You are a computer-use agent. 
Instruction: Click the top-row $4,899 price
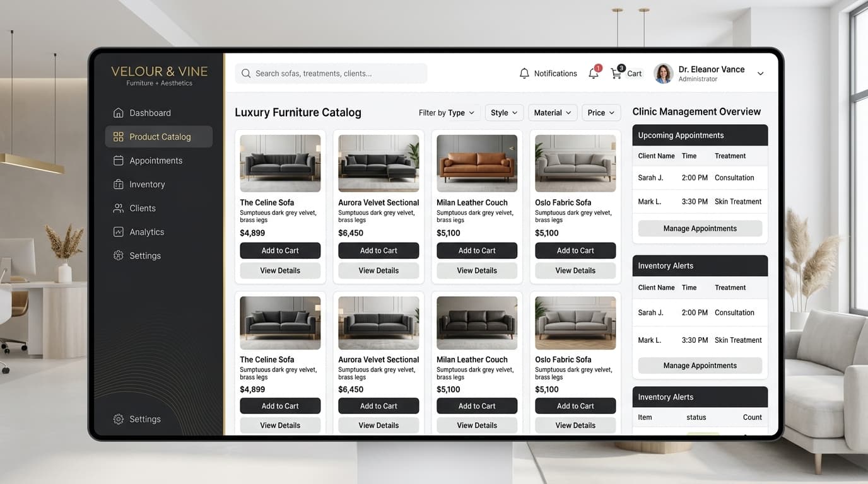click(x=252, y=233)
